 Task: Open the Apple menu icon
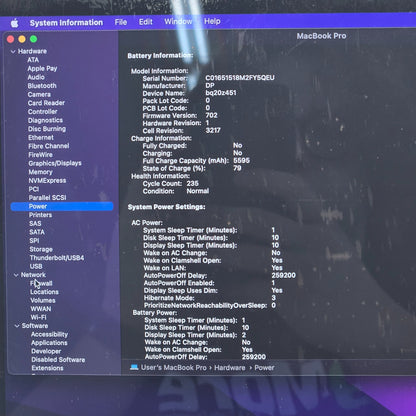[14, 23]
